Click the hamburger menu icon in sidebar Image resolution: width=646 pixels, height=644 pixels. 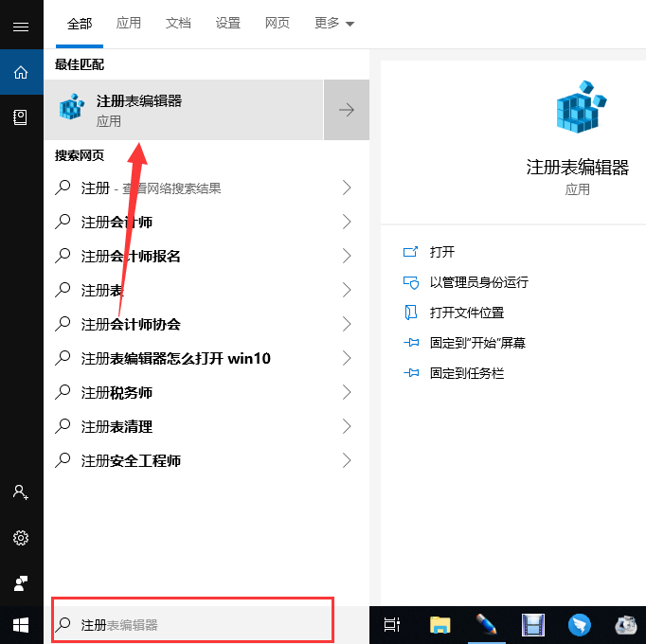click(x=21, y=27)
